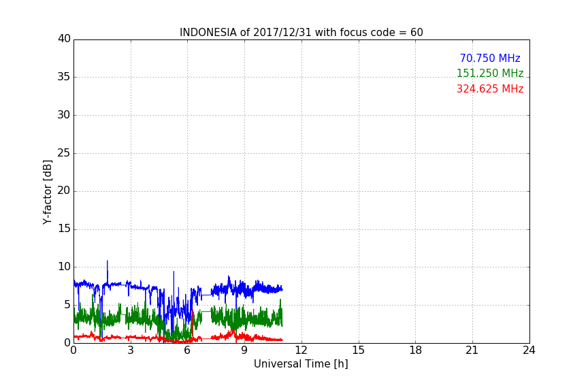Click the red spike just after 6 hours
Image resolution: width=588 pixels, height=392 pixels.
(x=193, y=323)
